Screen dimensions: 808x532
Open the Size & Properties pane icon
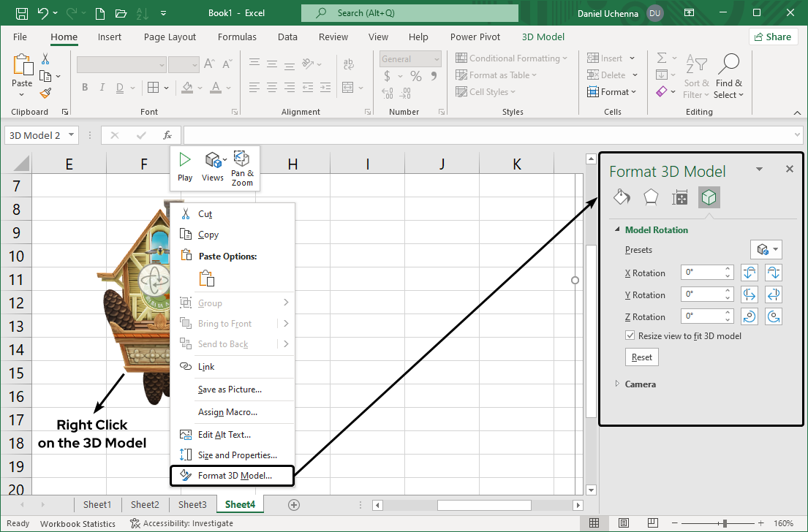coord(680,197)
